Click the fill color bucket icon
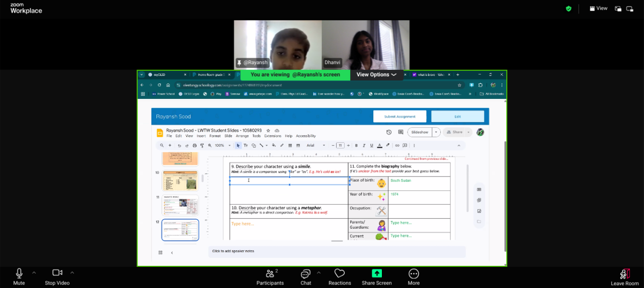Image resolution: width=644 pixels, height=288 pixels. (x=274, y=145)
